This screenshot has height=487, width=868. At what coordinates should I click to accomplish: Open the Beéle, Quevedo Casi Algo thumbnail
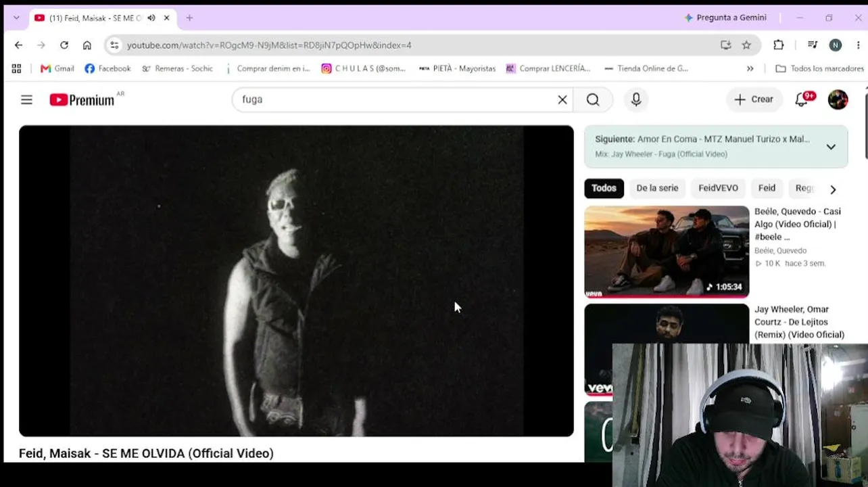pyautogui.click(x=667, y=252)
